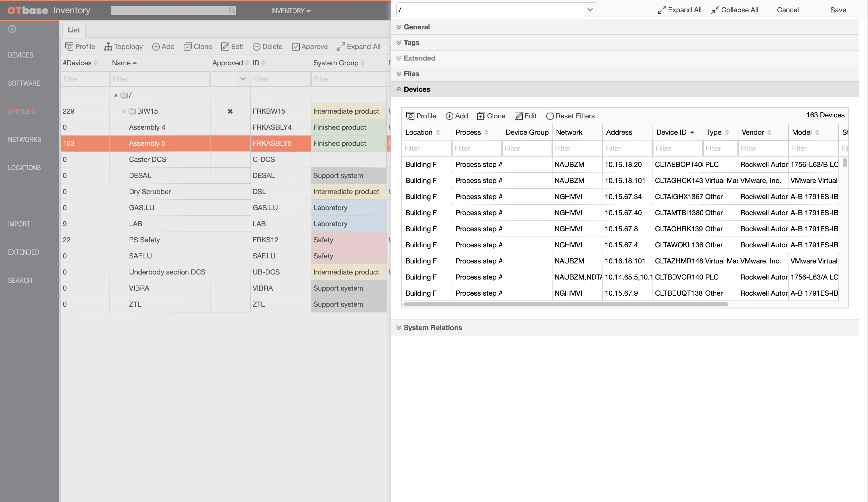868x502 pixels.
Task: Click the Add icon in the Devices panel
Action: 457,116
